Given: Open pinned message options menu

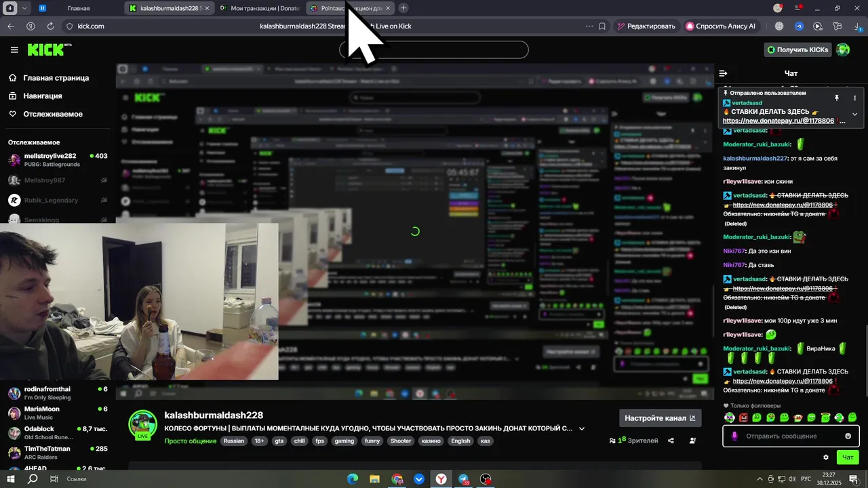Looking at the screenshot, I should coord(854,98).
